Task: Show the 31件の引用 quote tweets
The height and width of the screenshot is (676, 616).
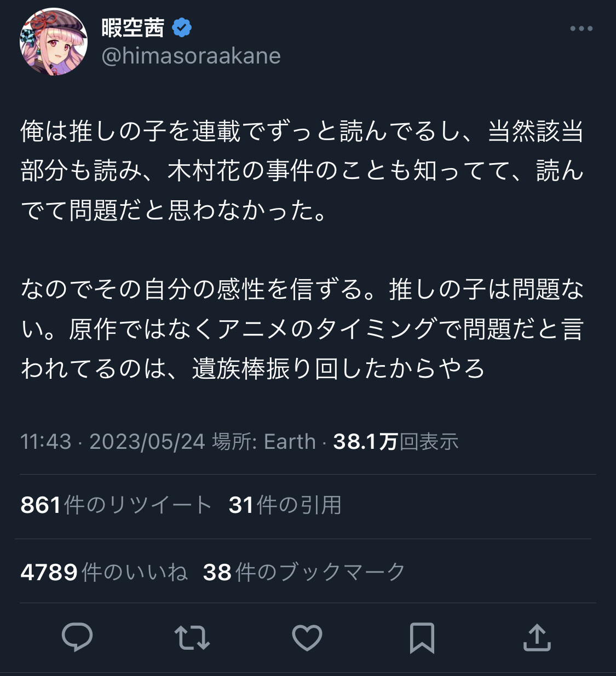Action: point(285,505)
